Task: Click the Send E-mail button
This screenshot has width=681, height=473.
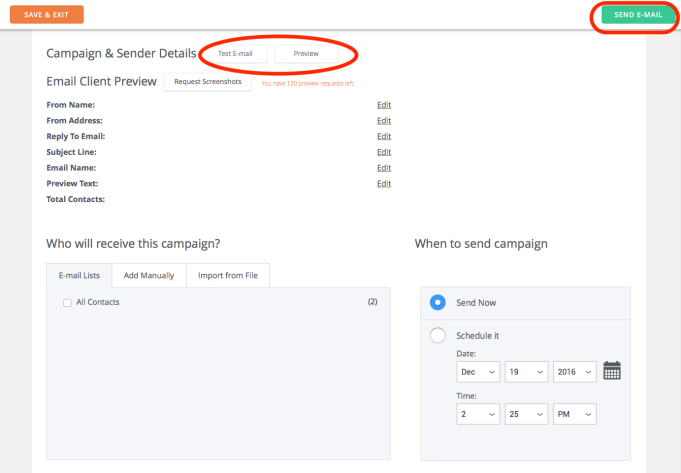Action: click(x=638, y=15)
